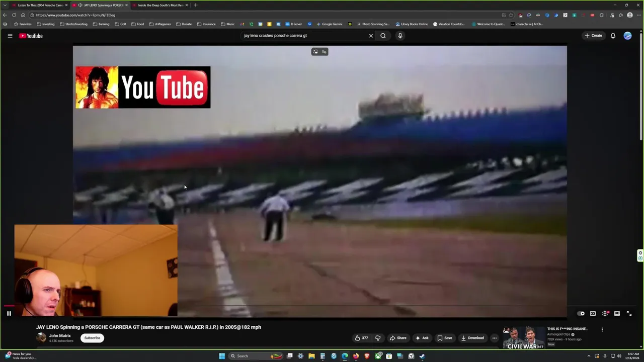Open more actions ellipsis under video
Viewport: 644px width, 362px height.
[x=494, y=338]
